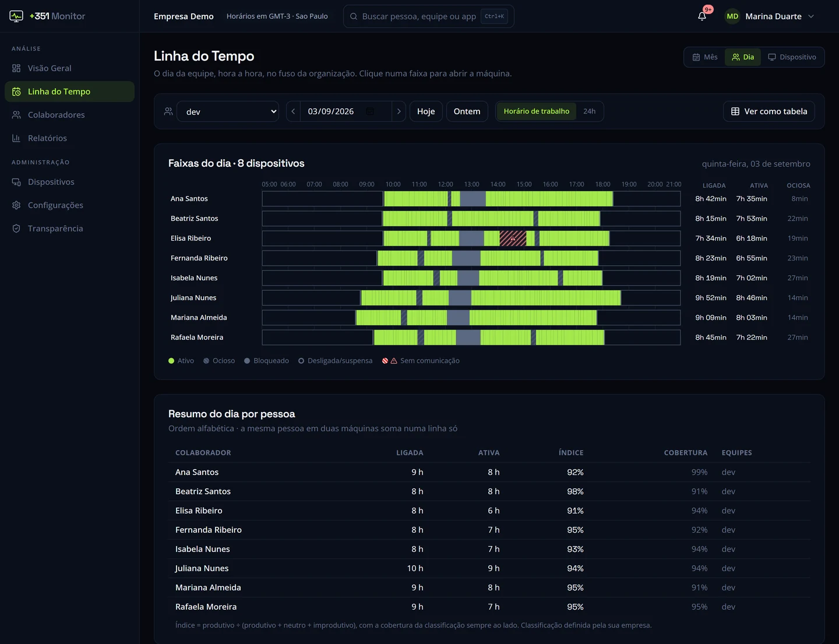Image resolution: width=839 pixels, height=644 pixels.
Task: Click the Bloqueado legend swatch
Action: click(247, 361)
